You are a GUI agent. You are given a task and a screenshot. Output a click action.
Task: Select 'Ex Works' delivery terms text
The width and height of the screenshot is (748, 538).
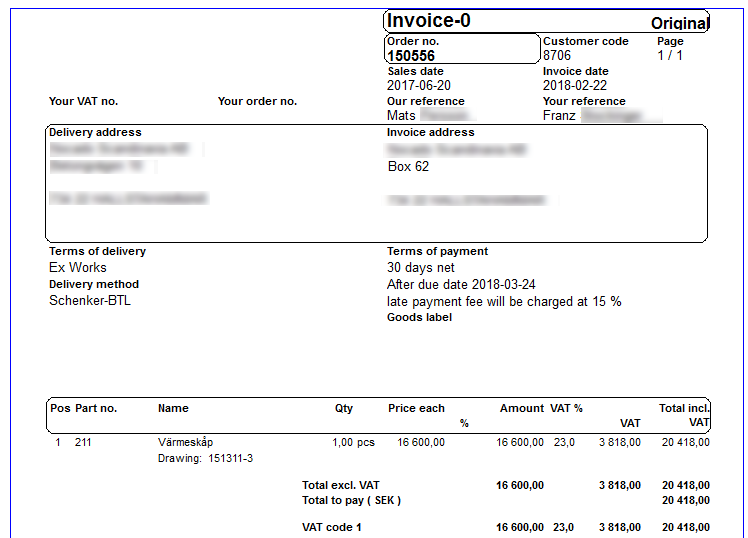coord(78,268)
